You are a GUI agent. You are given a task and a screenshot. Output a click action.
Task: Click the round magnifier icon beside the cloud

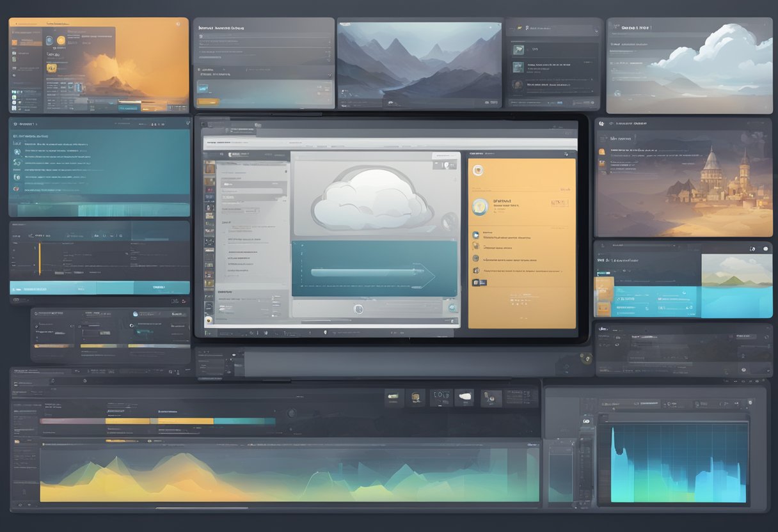(x=449, y=221)
